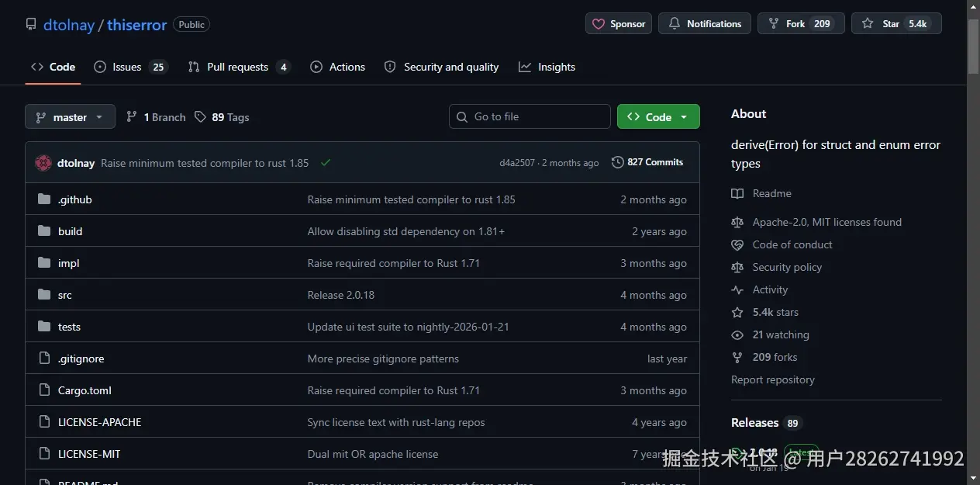Open the Cargo.toml file
980x485 pixels.
tap(85, 390)
